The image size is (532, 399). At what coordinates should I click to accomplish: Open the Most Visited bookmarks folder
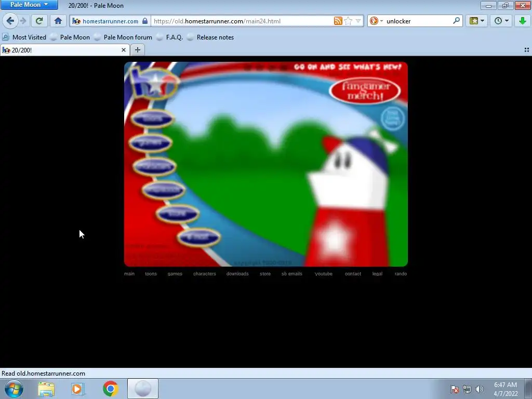24,37
